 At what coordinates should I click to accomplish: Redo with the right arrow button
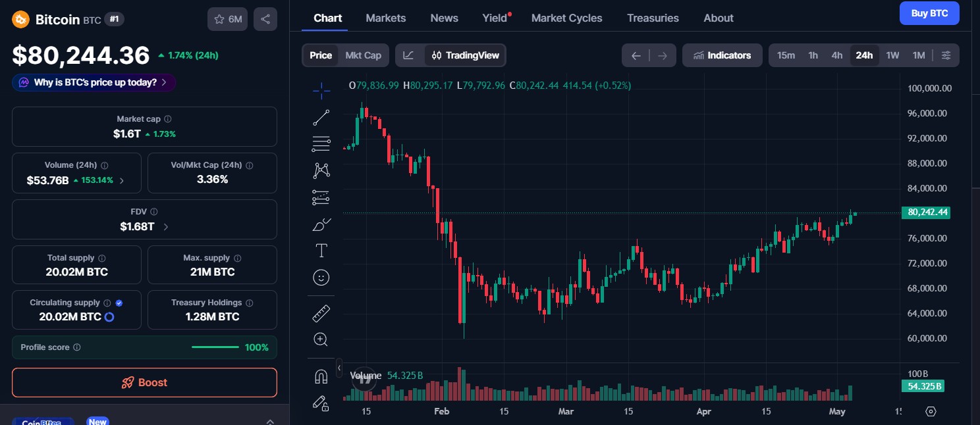663,55
